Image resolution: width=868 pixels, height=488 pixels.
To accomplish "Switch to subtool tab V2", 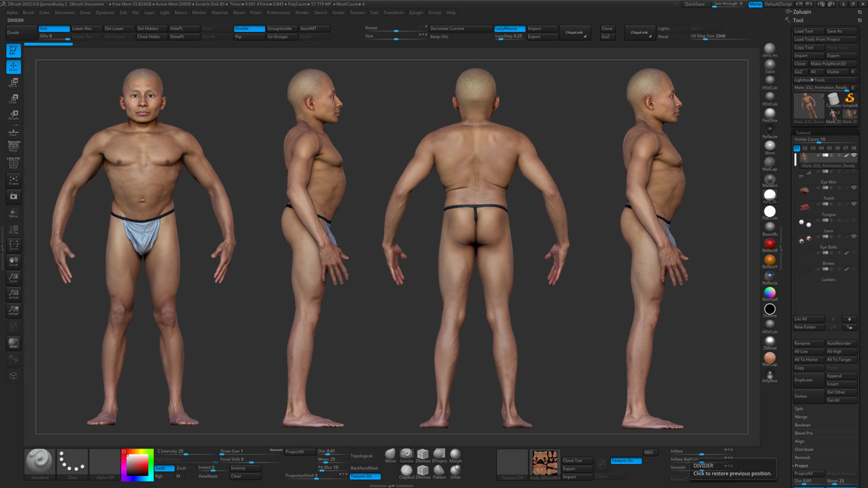I will tap(805, 147).
